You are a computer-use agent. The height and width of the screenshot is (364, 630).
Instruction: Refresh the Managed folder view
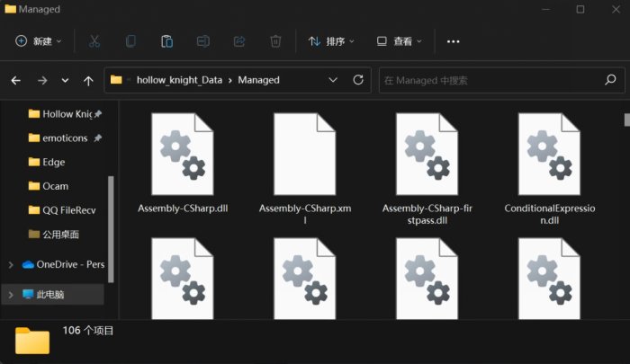(358, 80)
